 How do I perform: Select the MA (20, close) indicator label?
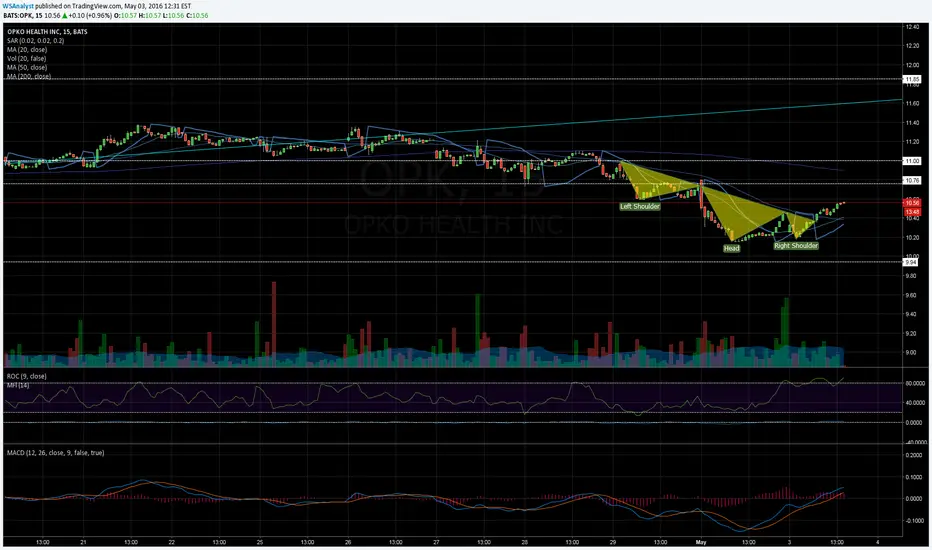tap(27, 49)
